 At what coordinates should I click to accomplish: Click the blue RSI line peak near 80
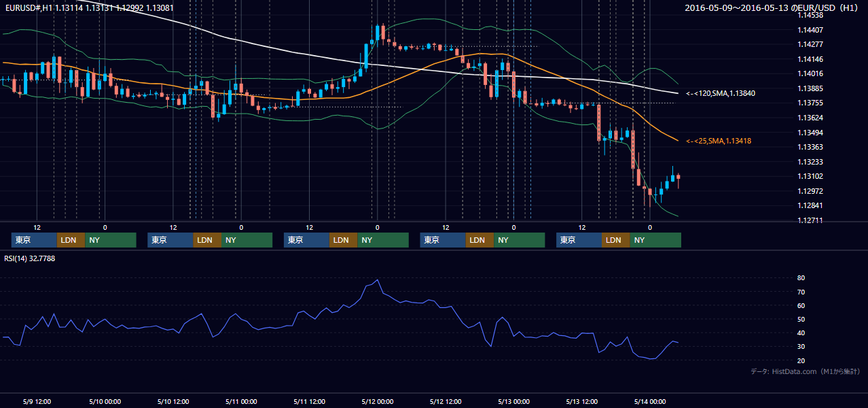377,280
